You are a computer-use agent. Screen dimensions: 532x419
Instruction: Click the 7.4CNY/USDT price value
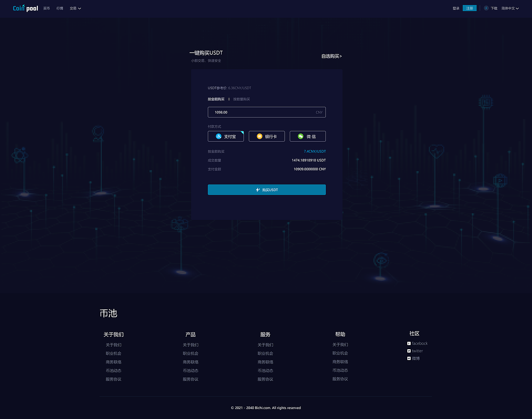click(x=315, y=152)
